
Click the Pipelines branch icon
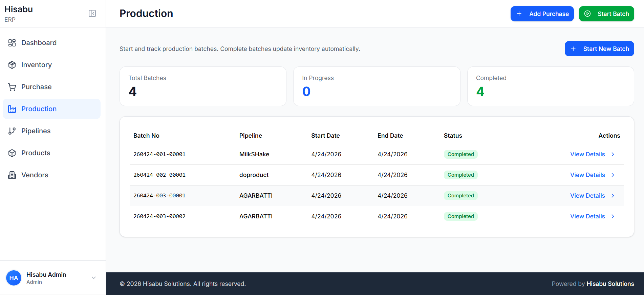click(x=12, y=131)
